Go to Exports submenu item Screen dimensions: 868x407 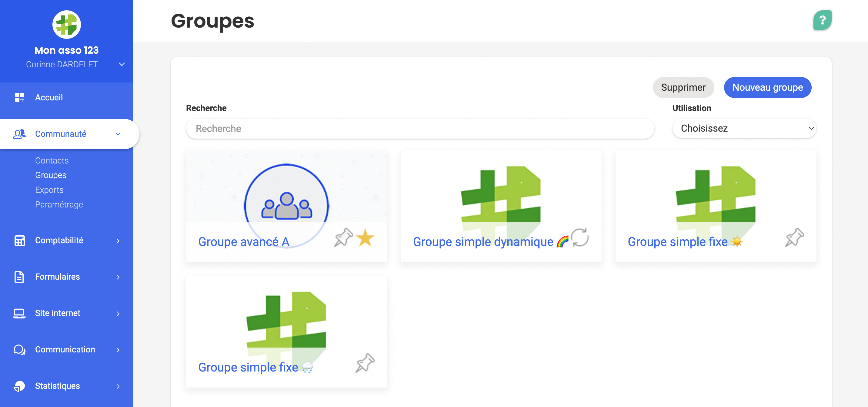pos(49,190)
